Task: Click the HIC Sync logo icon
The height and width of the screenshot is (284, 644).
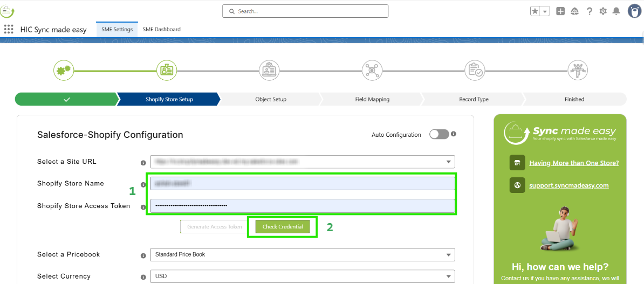Action: point(7,11)
